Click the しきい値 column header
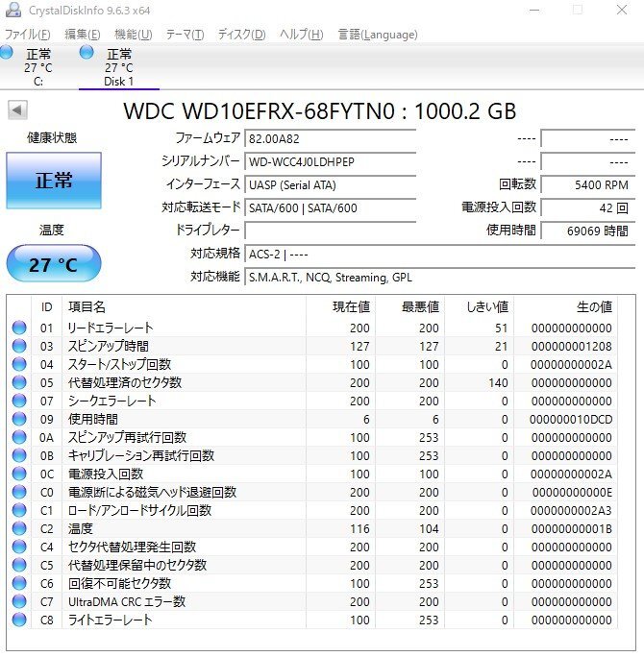This screenshot has height=657, width=644. 480,307
